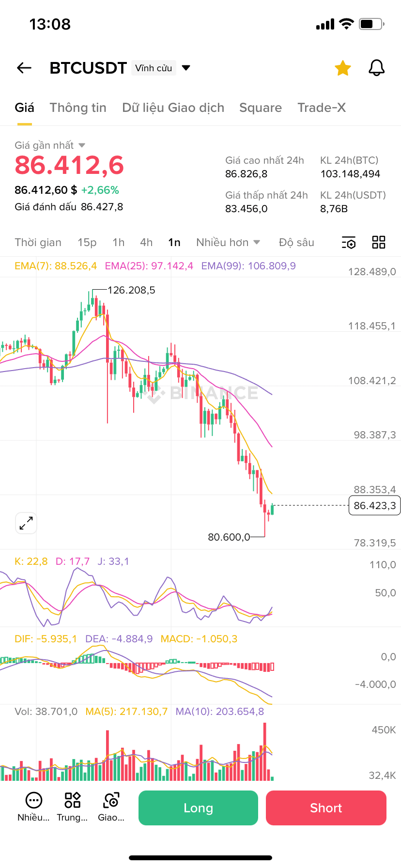Switch to the Thông tin tab
This screenshot has width=401, height=868.
78,108
